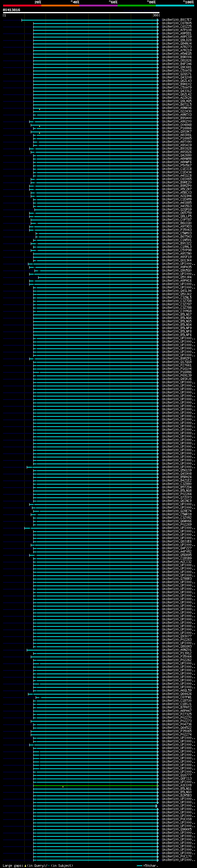Select the UniRef100_Q64426 entry
The image size is (197, 868).
(x=176, y=694)
